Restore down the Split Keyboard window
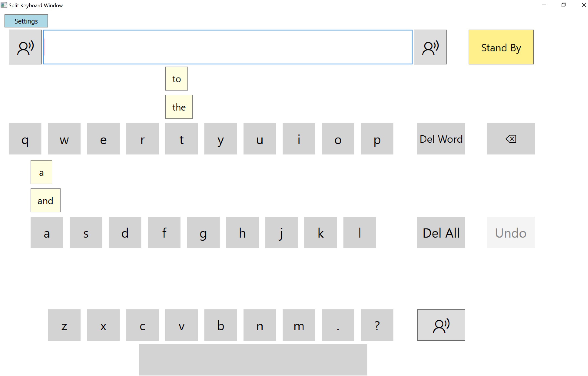 click(564, 5)
